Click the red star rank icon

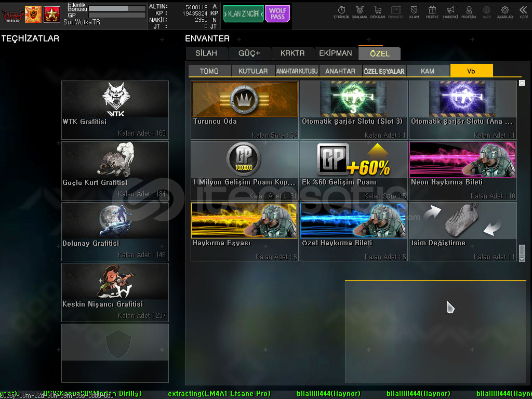pyautogui.click(x=52, y=15)
